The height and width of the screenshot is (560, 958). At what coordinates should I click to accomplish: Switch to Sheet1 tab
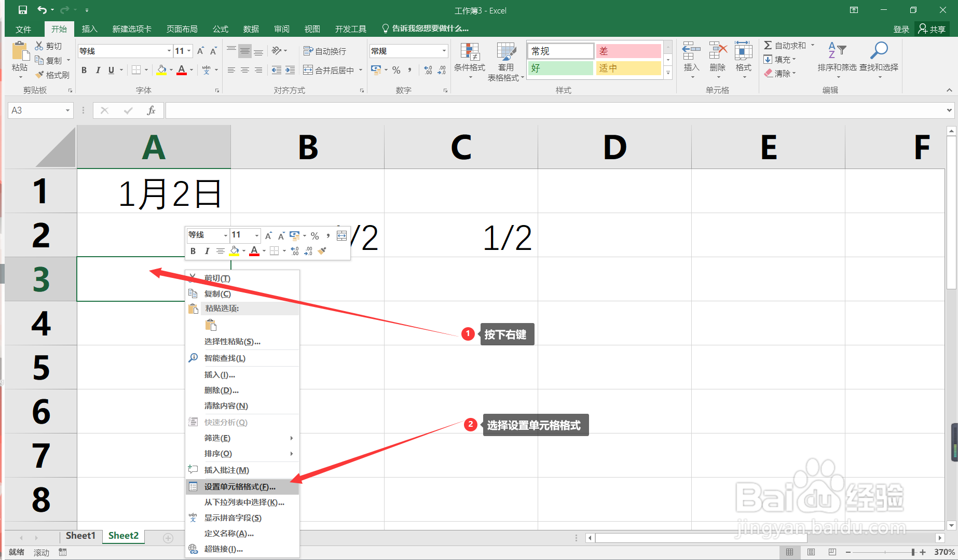(80, 536)
